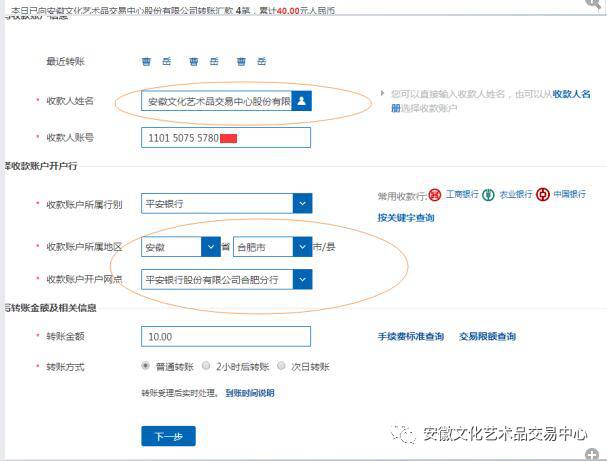The width and height of the screenshot is (607, 461).
Task: Open 手续费标准查询 link
Action: pos(411,336)
